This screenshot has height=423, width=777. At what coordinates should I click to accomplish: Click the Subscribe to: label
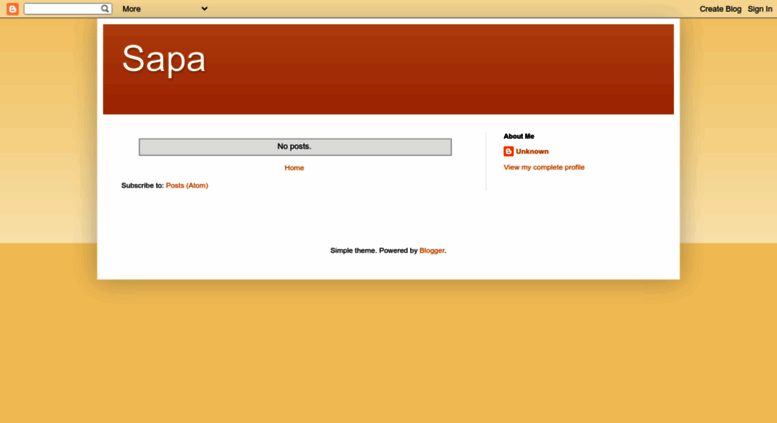click(142, 185)
